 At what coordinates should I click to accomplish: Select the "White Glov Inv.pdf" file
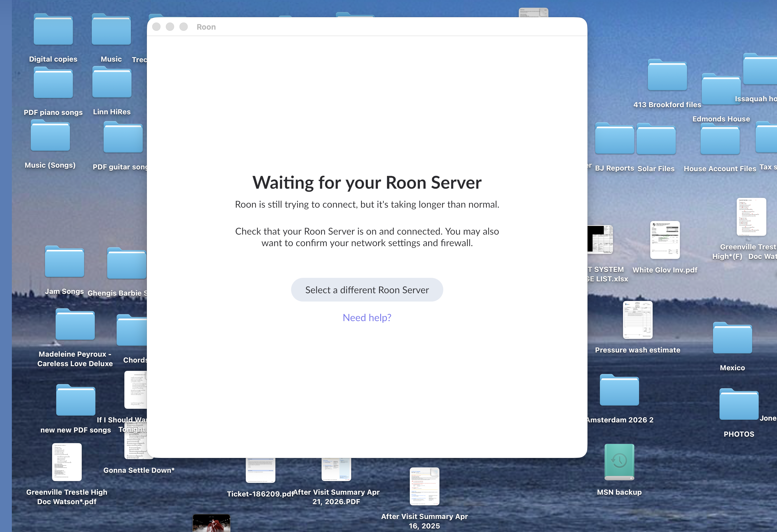click(665, 240)
